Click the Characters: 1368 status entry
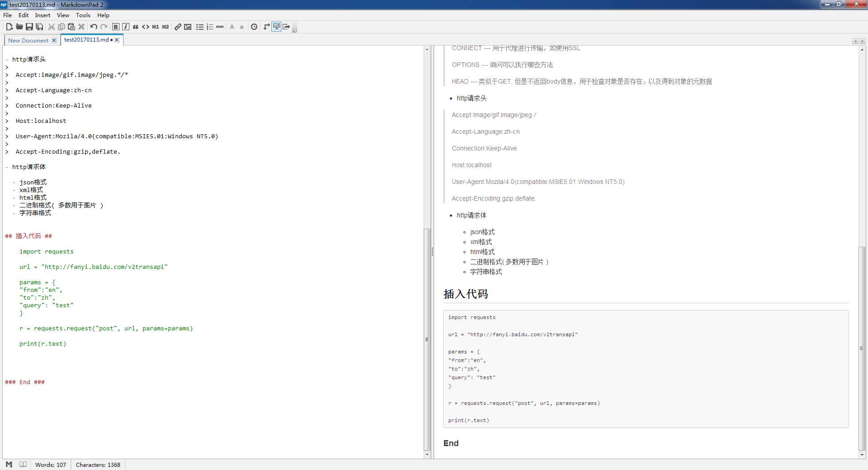This screenshot has width=868, height=470. pos(98,465)
